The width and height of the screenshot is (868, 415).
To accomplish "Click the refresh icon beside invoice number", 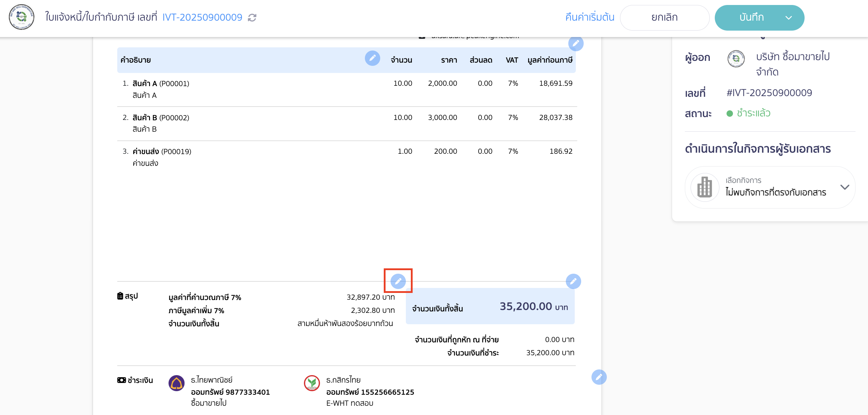I will [x=252, y=17].
